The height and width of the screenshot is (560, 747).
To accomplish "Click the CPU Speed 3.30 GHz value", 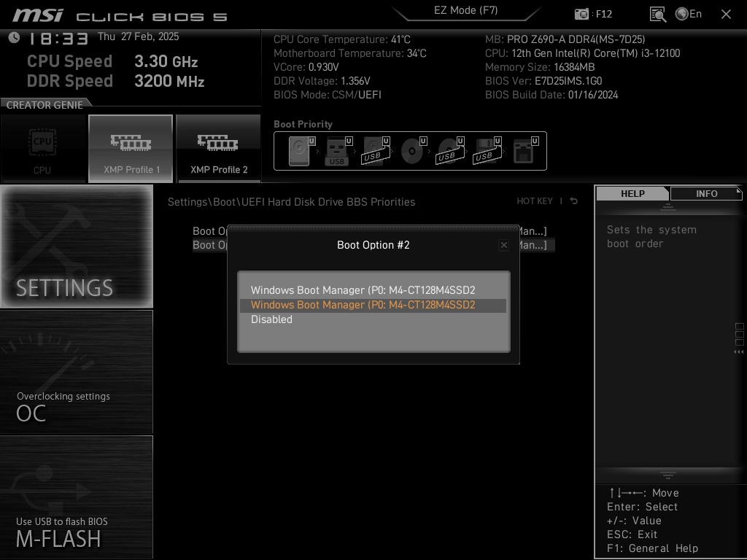I will pos(166,61).
